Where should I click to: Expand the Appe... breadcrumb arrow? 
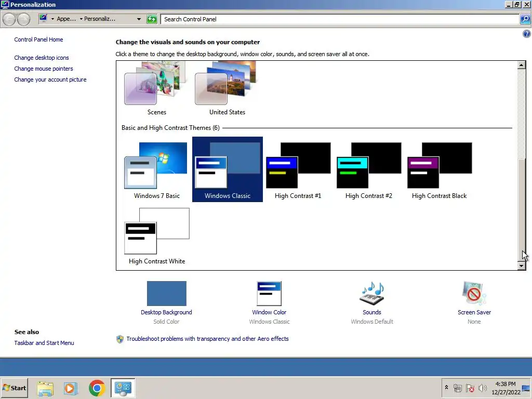click(52, 19)
